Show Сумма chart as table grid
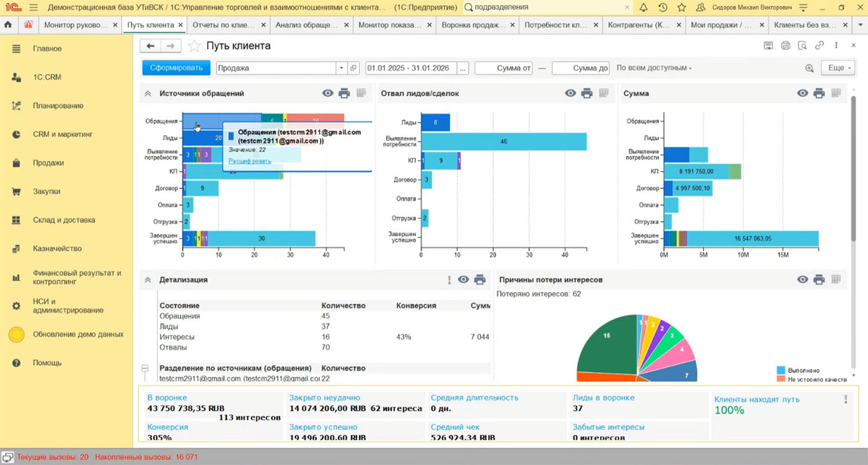This screenshot has width=868, height=465. point(836,94)
